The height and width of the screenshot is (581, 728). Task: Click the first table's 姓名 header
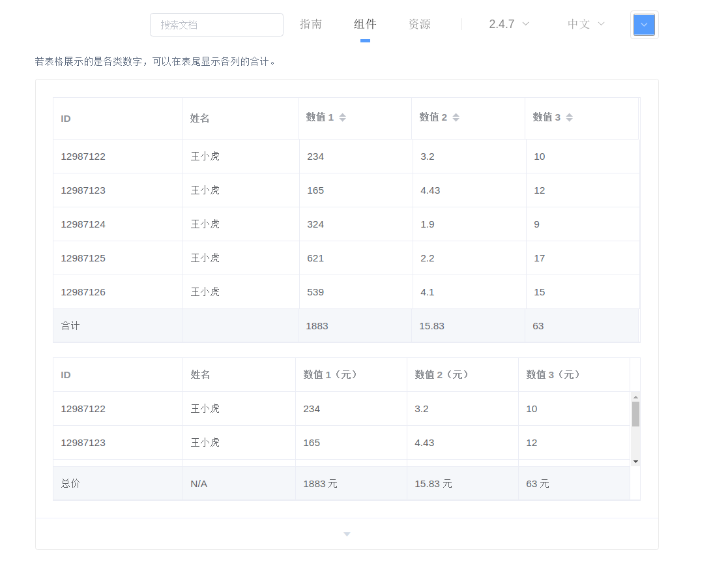tap(240, 119)
